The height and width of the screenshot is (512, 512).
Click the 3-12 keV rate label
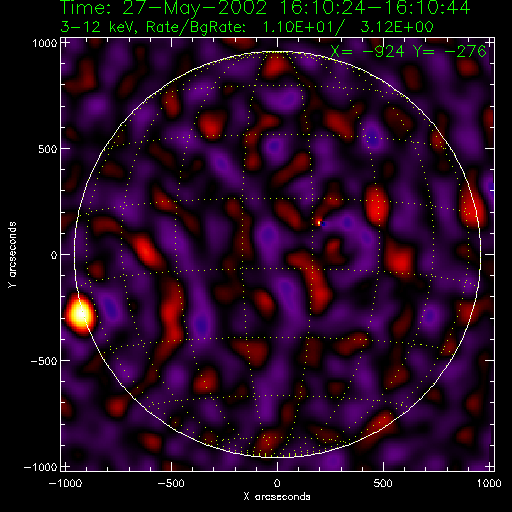pyautogui.click(x=247, y=27)
